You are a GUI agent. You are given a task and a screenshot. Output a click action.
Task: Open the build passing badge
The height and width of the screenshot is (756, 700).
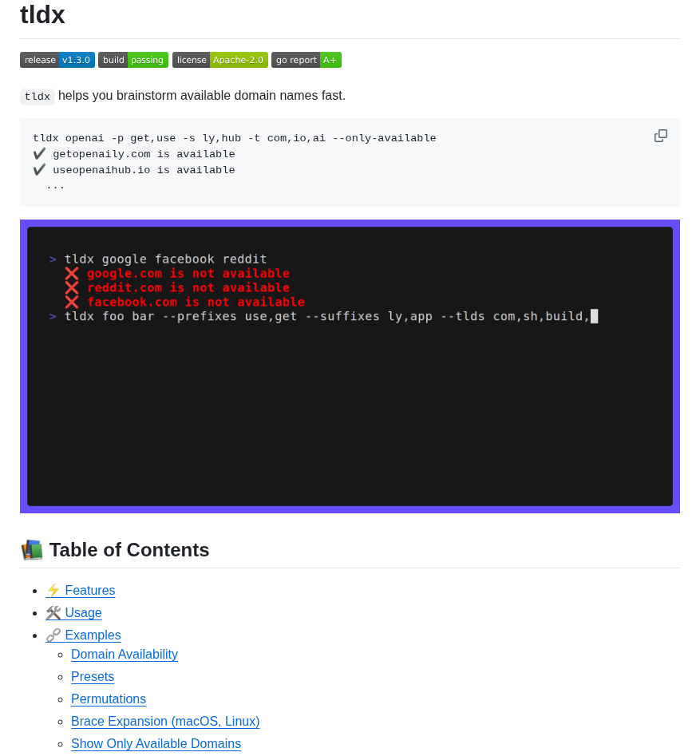point(133,60)
